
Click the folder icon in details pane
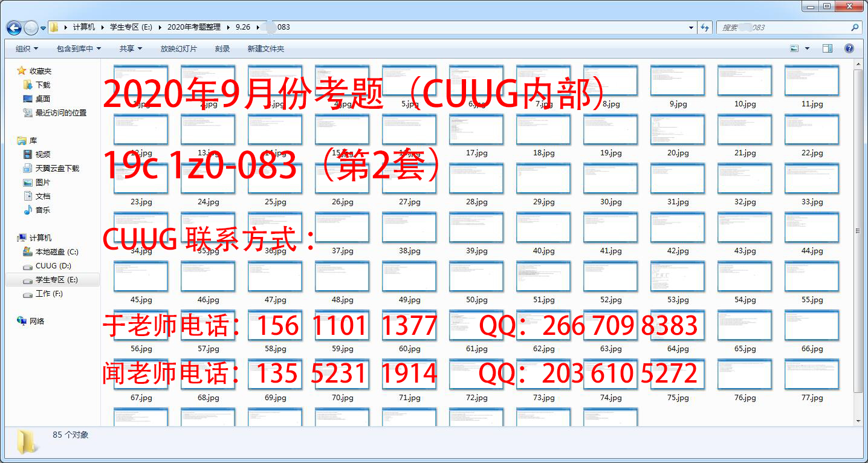tap(27, 442)
